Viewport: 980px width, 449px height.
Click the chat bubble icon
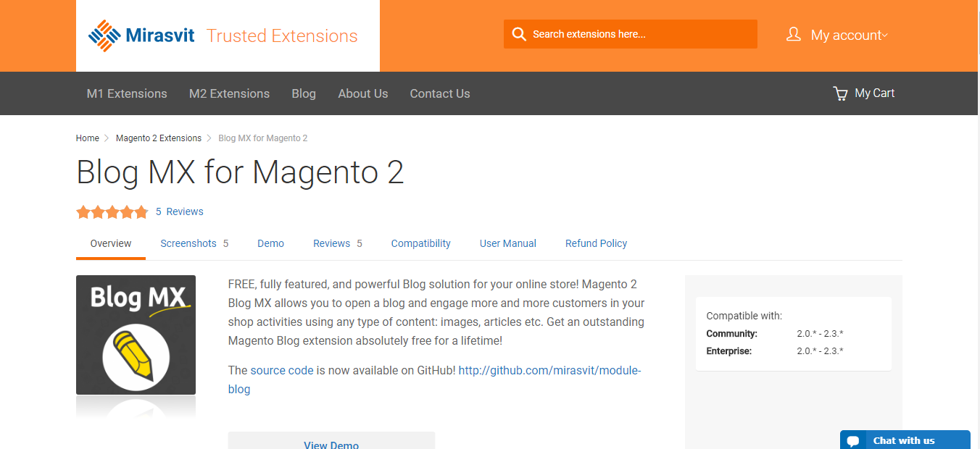click(853, 441)
